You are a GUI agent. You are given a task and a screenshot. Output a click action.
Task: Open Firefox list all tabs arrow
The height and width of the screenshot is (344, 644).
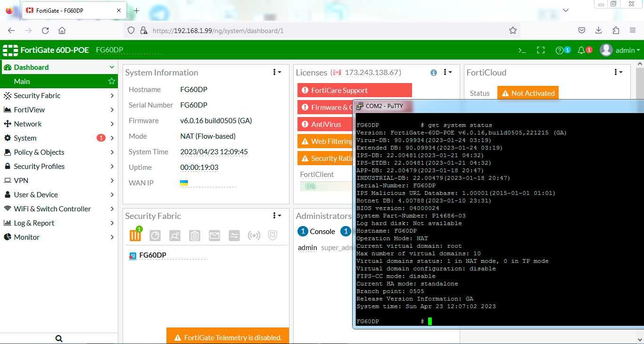pyautogui.click(x=566, y=10)
